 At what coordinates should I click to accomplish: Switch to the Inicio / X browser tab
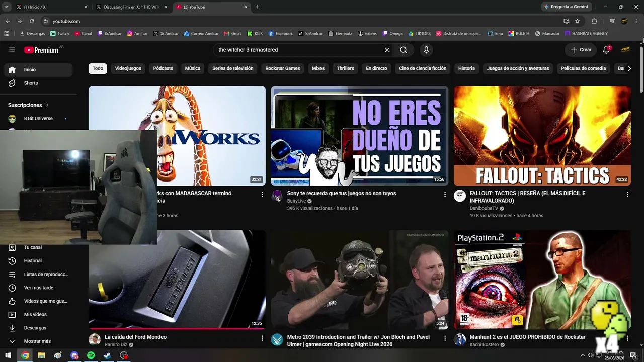(51, 7)
